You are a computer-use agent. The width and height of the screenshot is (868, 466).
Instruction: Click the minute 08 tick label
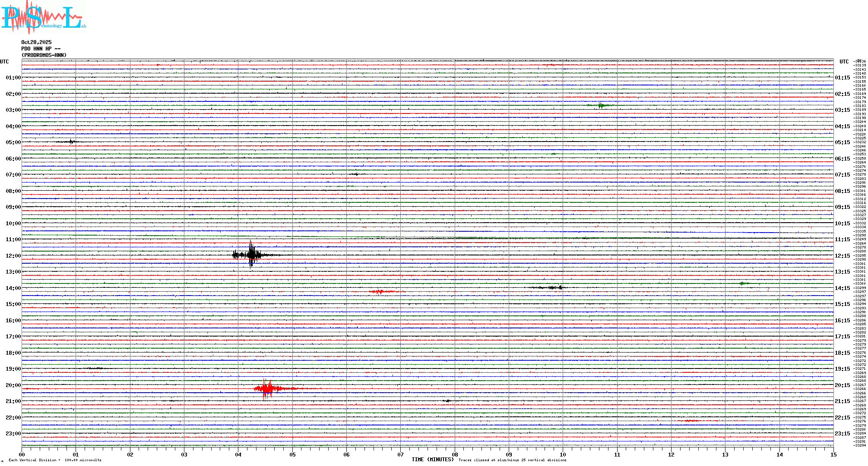coord(455,454)
